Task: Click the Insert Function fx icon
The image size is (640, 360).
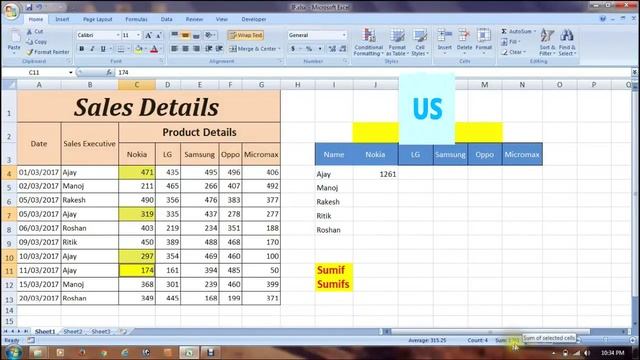Action: (109, 72)
